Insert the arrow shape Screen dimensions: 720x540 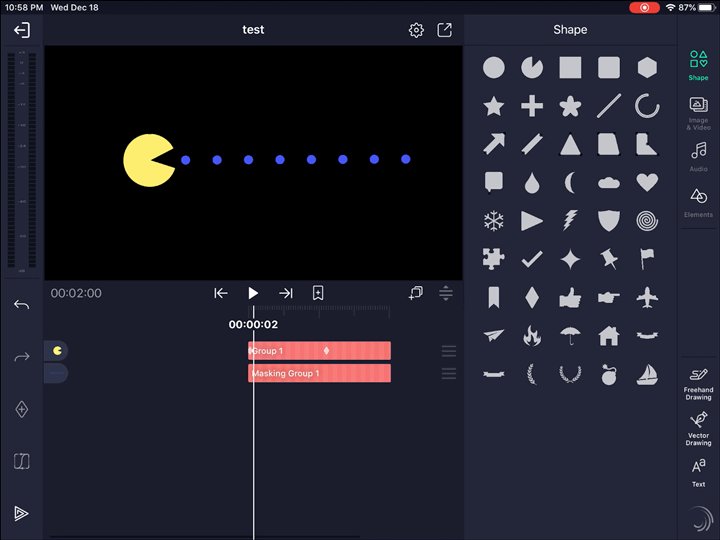pyautogui.click(x=494, y=144)
